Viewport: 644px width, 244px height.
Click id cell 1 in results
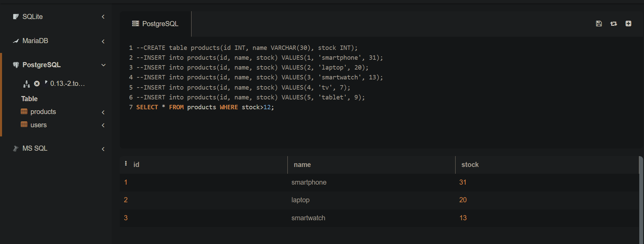coord(126,182)
